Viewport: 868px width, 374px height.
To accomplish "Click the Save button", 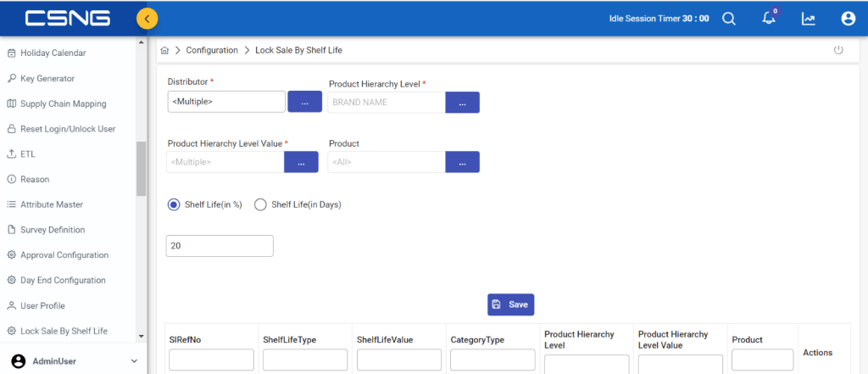I will point(510,304).
